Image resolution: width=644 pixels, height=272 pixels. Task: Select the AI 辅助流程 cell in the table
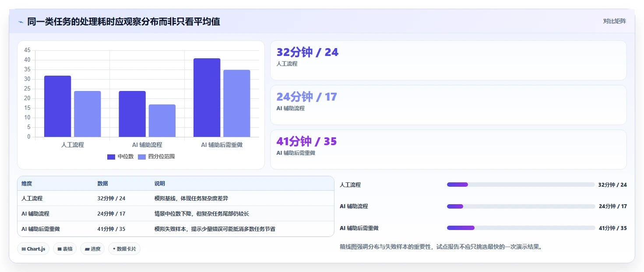point(35,214)
